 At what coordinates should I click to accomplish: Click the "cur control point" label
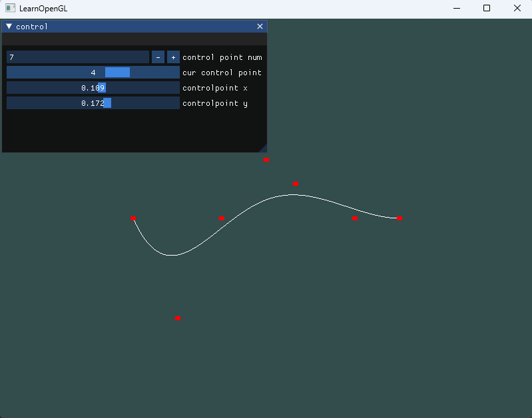222,73
